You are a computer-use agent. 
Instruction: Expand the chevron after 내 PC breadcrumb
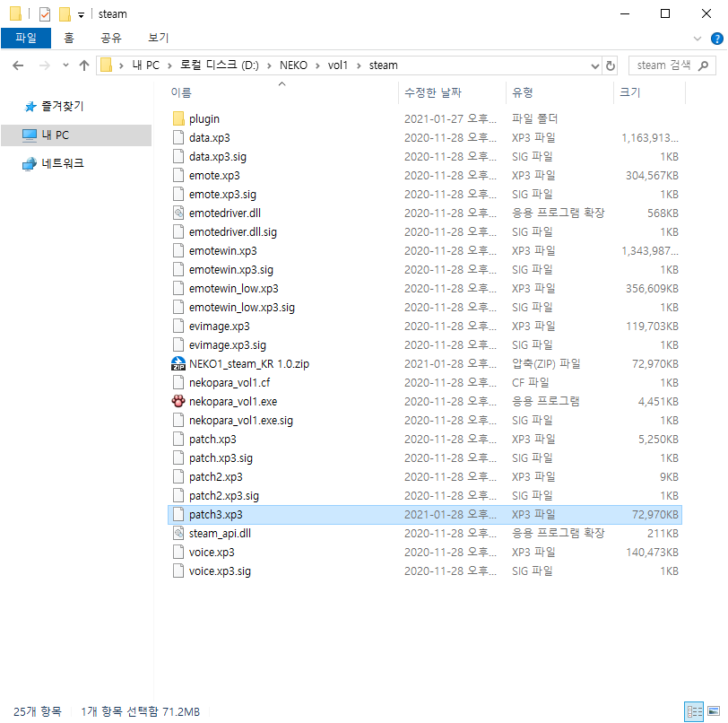tap(170, 66)
